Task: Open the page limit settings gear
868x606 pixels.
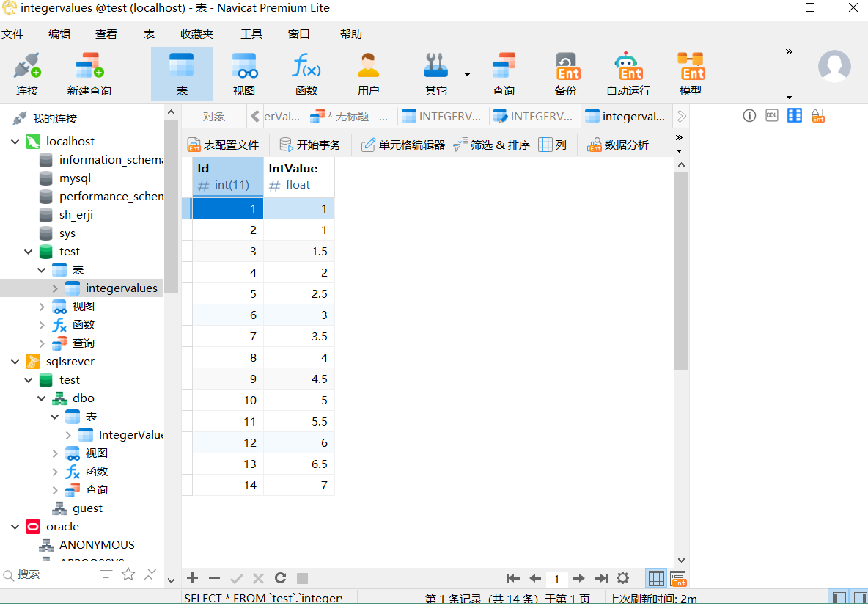Action: (x=622, y=578)
